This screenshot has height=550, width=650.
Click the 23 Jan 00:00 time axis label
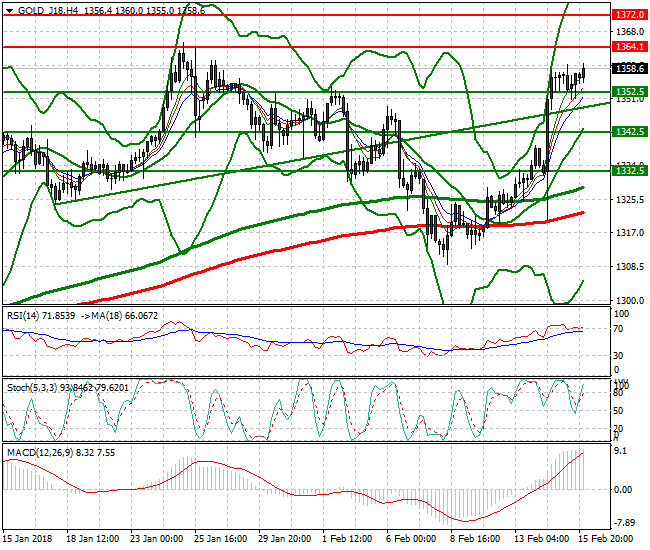click(156, 539)
